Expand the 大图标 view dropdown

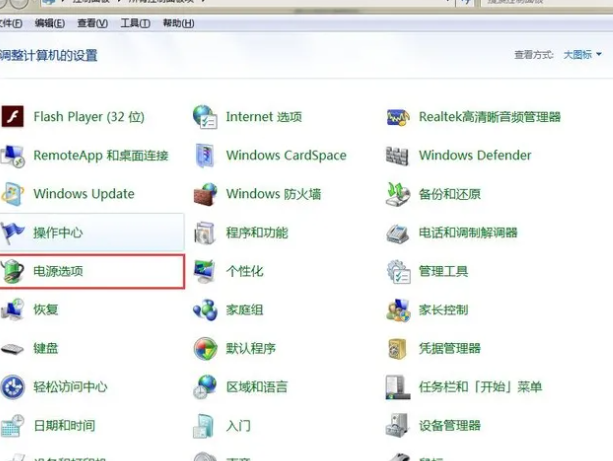582,55
